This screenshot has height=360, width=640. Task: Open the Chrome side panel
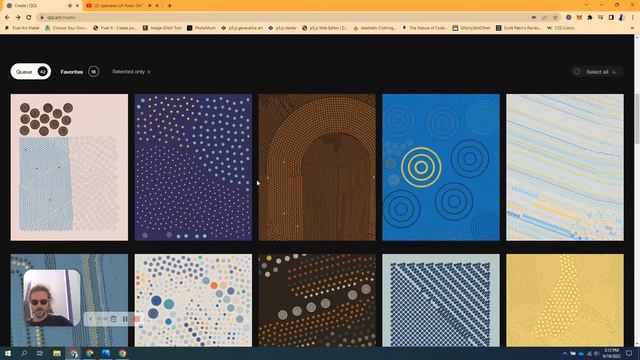point(611,17)
